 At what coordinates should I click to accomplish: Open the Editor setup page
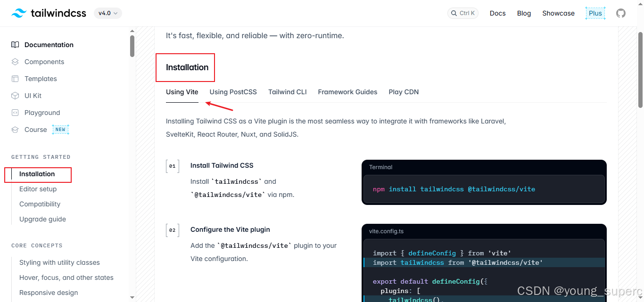[38, 189]
